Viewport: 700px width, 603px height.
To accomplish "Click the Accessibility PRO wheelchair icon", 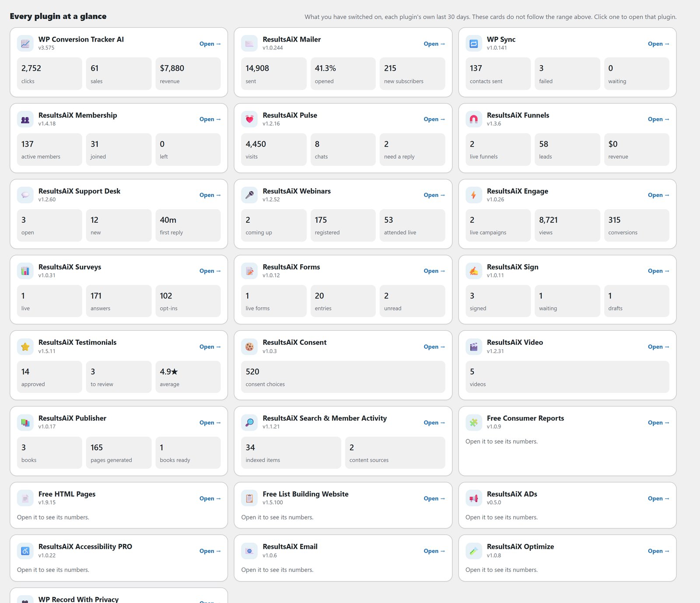I will point(25,550).
